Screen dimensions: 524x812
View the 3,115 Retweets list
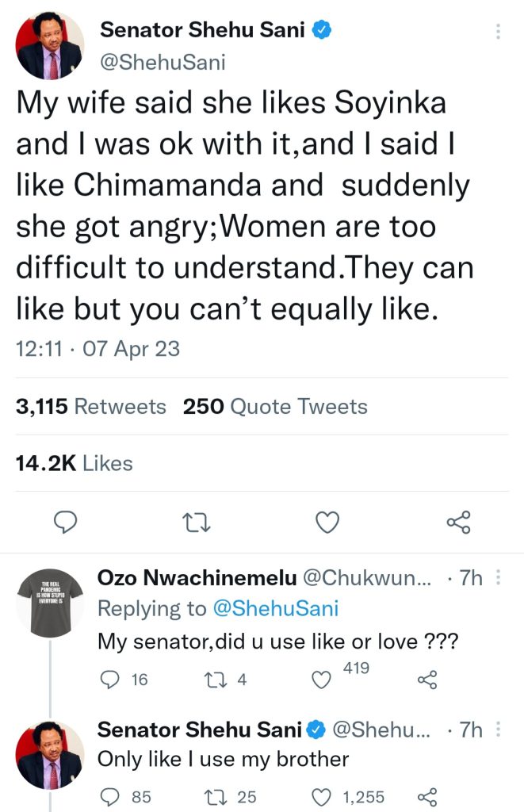pos(91,406)
